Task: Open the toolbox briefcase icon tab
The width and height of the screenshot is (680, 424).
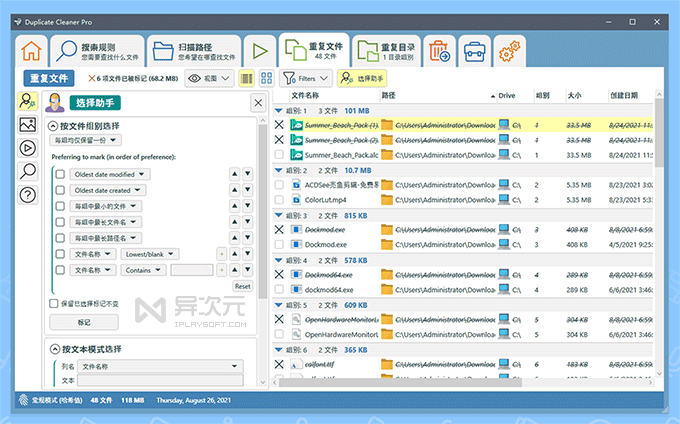Action: 474,52
